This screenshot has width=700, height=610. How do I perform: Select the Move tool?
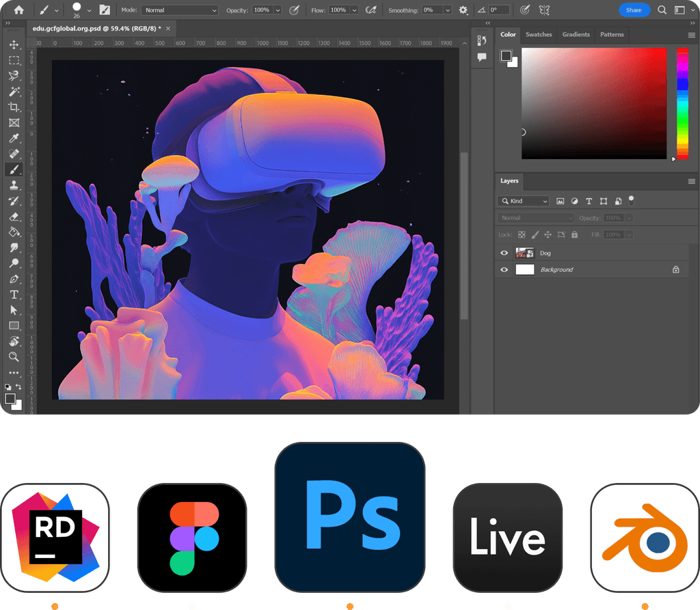point(15,45)
